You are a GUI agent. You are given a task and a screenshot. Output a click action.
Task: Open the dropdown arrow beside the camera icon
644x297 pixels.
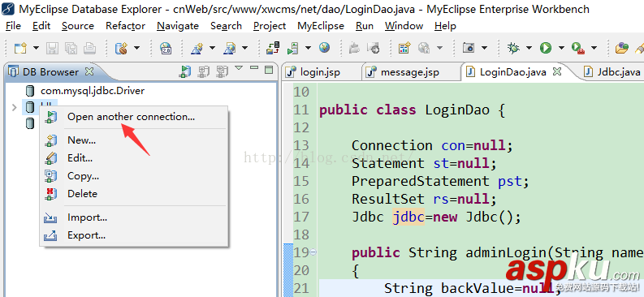484,48
